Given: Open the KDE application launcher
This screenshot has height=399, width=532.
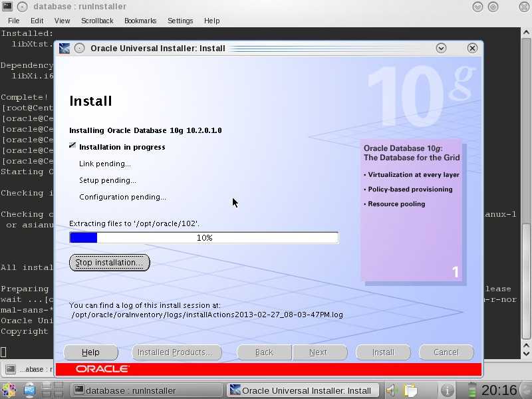Looking at the screenshot, I should tap(9, 390).
